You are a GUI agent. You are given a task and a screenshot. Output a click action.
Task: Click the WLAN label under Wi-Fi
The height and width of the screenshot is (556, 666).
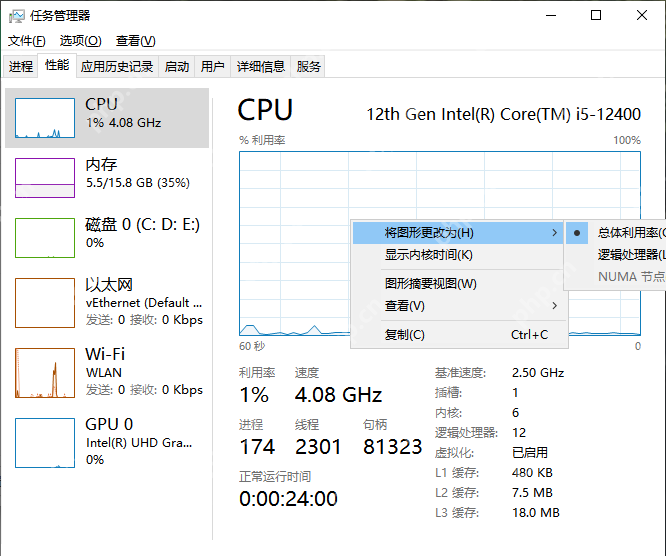104,373
